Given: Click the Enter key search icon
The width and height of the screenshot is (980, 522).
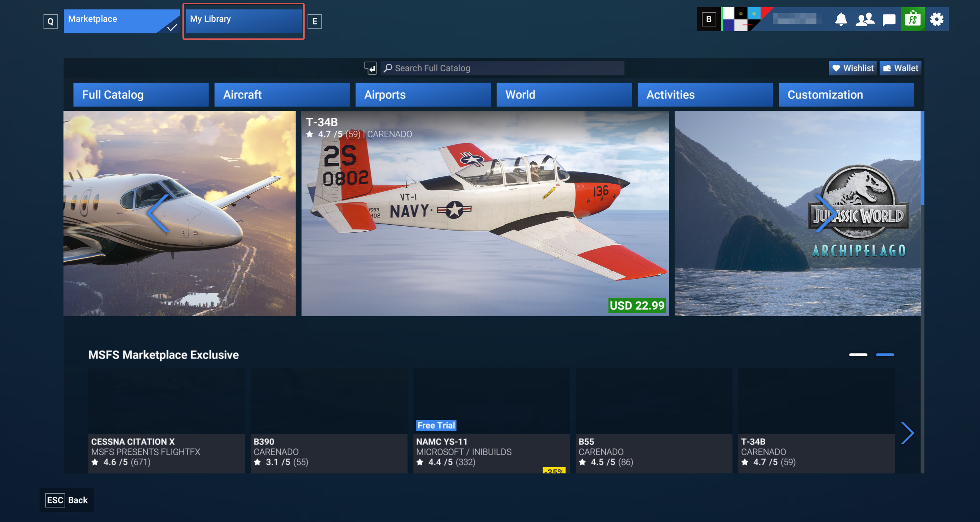Looking at the screenshot, I should click(370, 68).
